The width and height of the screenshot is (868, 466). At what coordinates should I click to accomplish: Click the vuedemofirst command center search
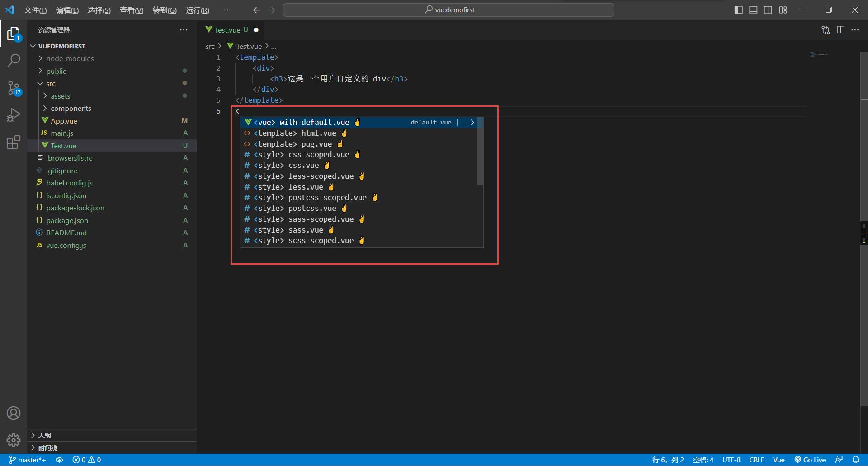click(x=448, y=10)
